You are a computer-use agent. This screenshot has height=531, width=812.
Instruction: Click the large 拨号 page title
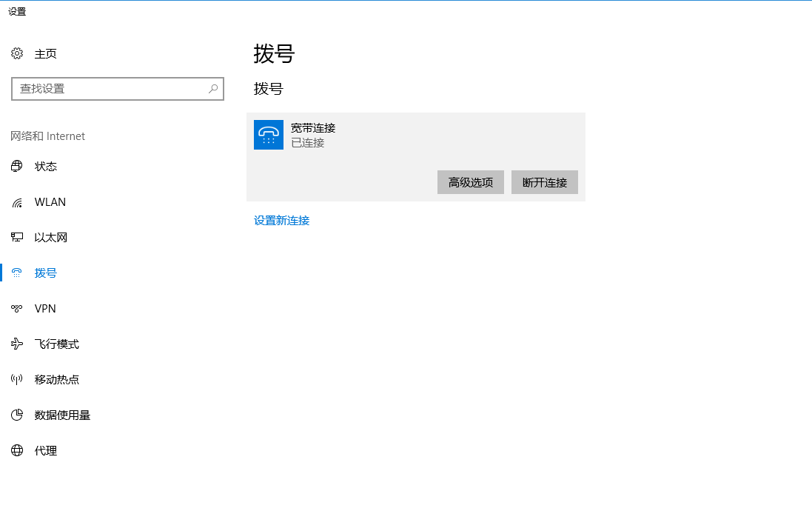tap(275, 54)
